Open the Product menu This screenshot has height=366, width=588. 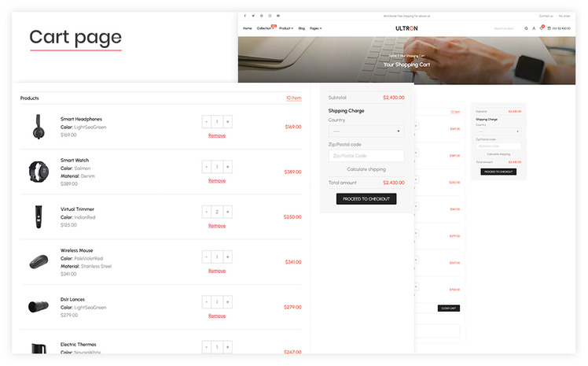286,28
